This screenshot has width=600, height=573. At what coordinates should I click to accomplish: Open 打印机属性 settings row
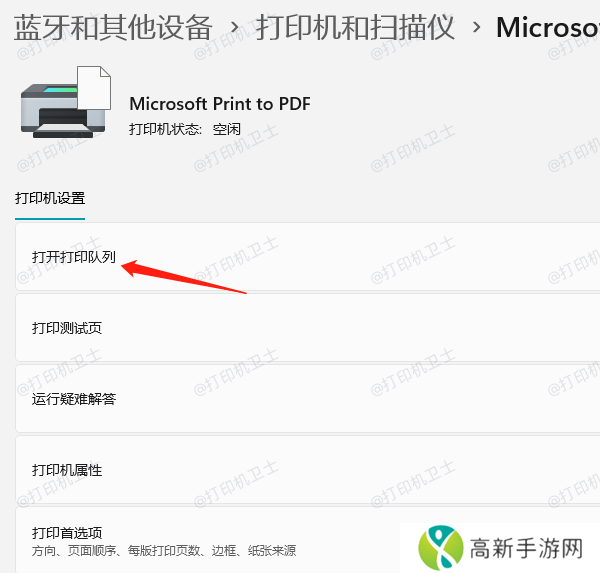click(x=308, y=470)
